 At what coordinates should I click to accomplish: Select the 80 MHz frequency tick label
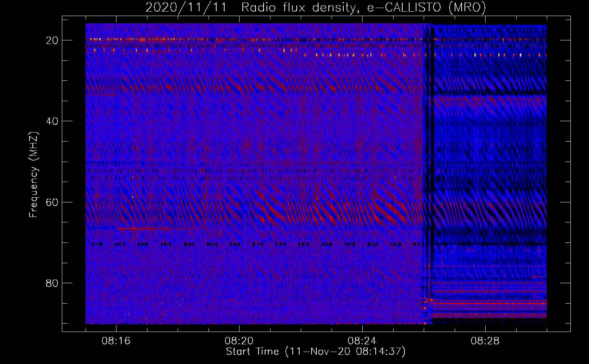click(52, 283)
